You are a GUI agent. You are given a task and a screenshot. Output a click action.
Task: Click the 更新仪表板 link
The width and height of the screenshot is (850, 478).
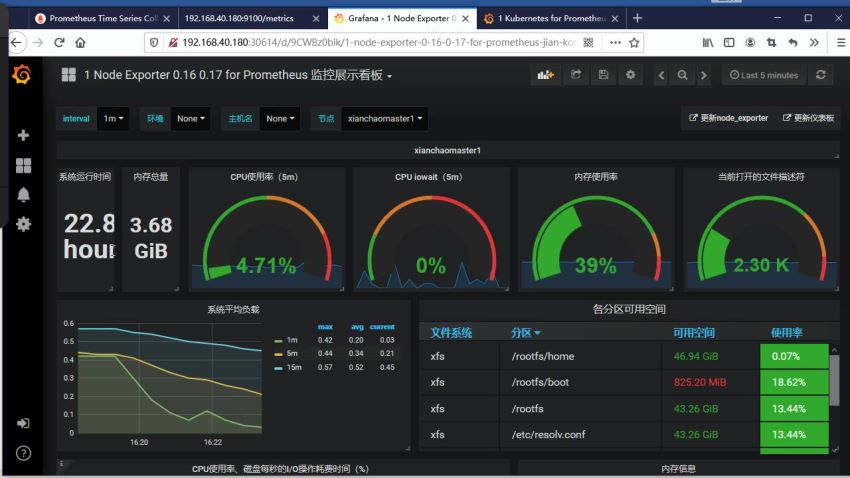click(808, 118)
